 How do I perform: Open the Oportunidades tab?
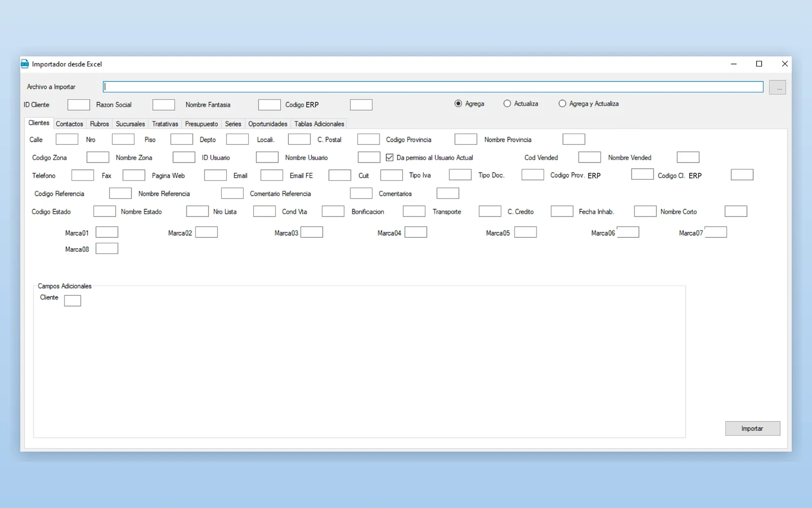(268, 124)
